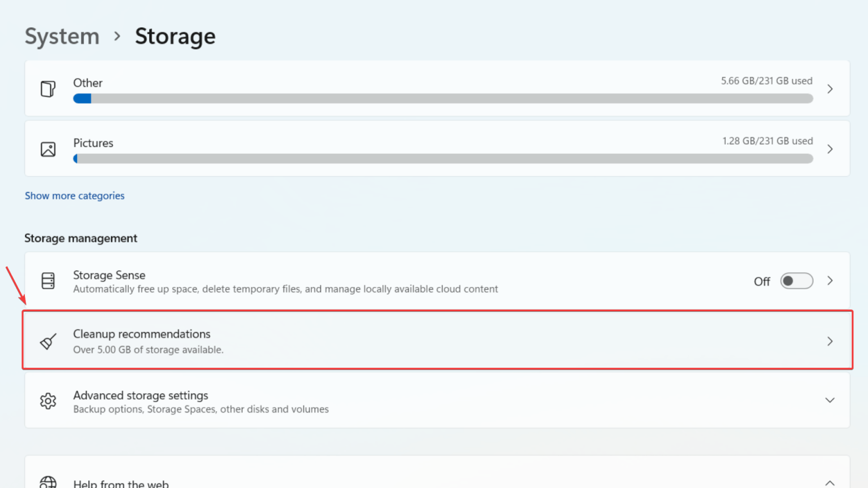Open Pictures category details chevron

coord(830,149)
